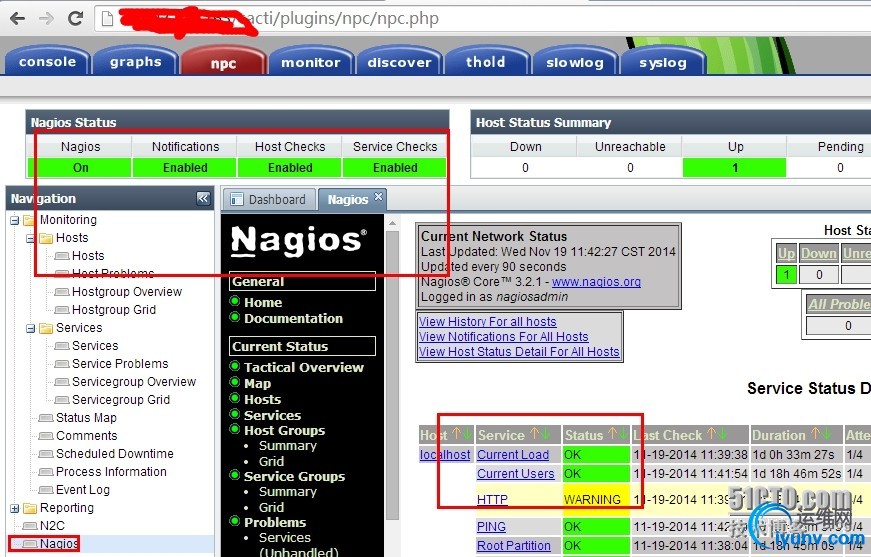
Task: Go to the discover tab
Action: [x=399, y=62]
